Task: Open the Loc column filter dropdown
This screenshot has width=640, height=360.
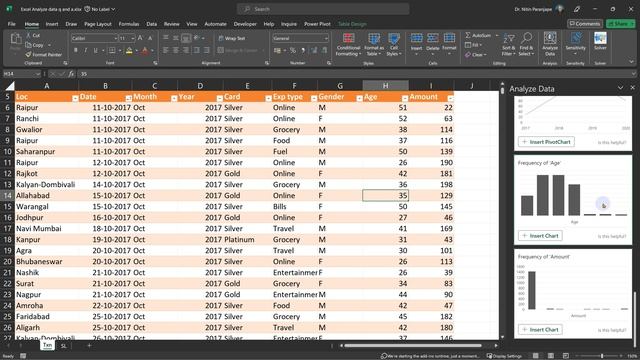Action: pyautogui.click(x=75, y=98)
